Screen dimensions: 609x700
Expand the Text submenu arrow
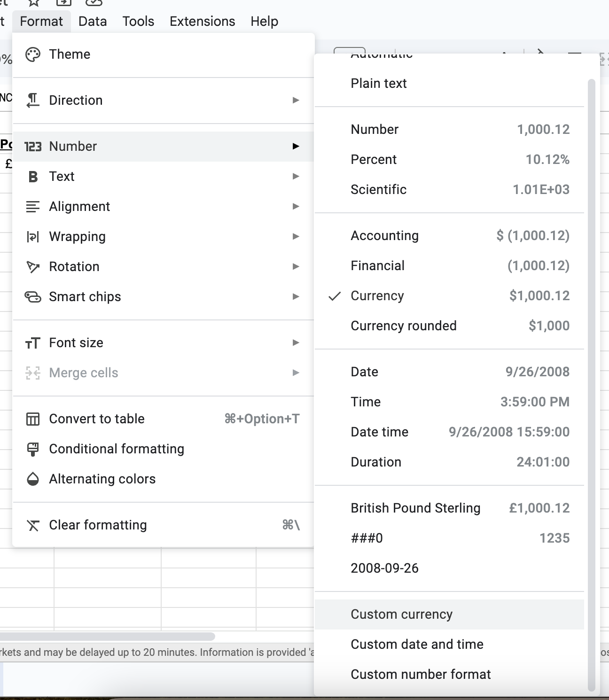click(x=296, y=177)
